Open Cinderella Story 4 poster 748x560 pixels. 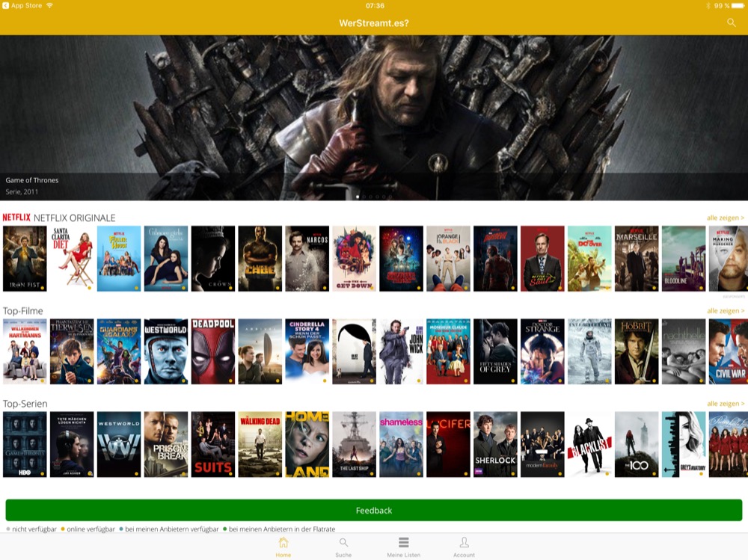click(x=307, y=351)
